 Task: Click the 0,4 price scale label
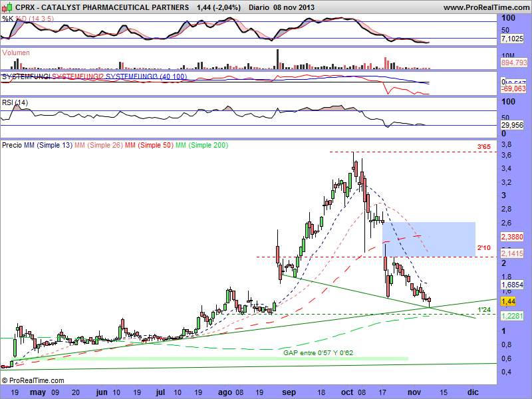[x=507, y=372]
